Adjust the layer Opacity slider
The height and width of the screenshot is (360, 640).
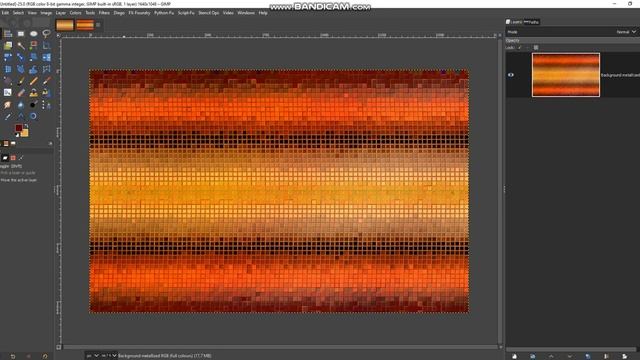point(573,40)
